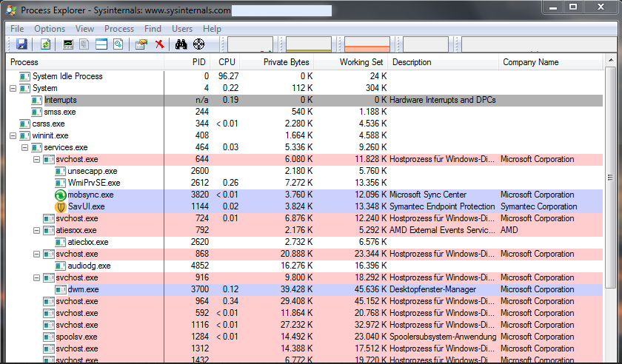Screen dimensions: 622x364
Task: Click the atieclxx.exe process icon
Action: point(60,242)
